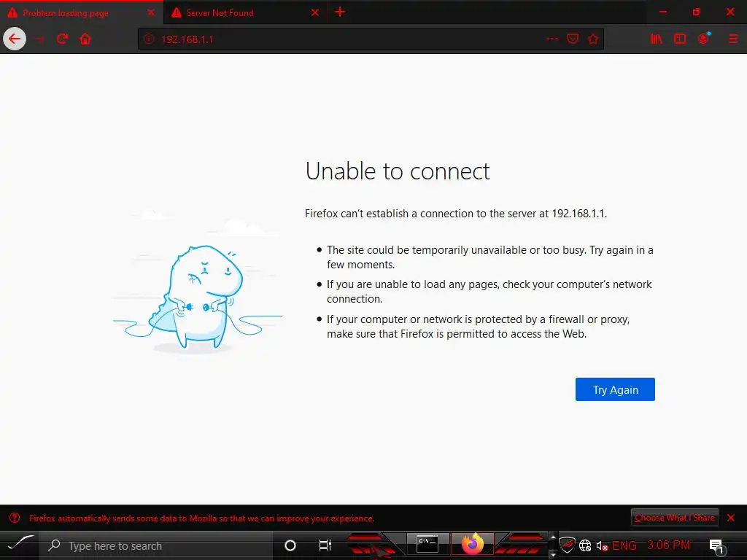Open Command Prompt from taskbar
This screenshot has height=560, width=747.
point(427,545)
